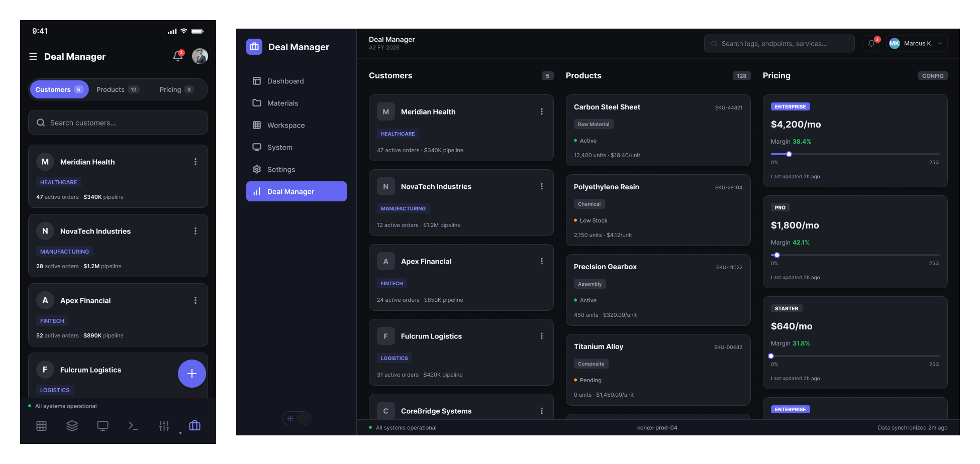This screenshot has width=980, height=464.
Task: Select the sliders icon in mobile bottom bar
Action: (164, 426)
